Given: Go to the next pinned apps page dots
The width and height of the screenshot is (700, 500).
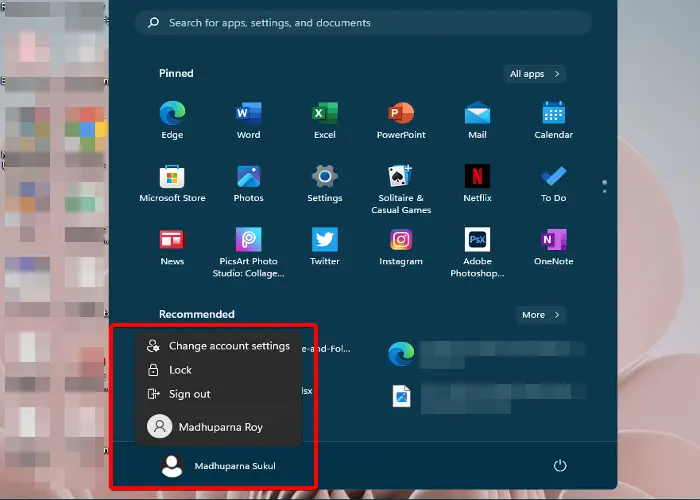Looking at the screenshot, I should 604,187.
